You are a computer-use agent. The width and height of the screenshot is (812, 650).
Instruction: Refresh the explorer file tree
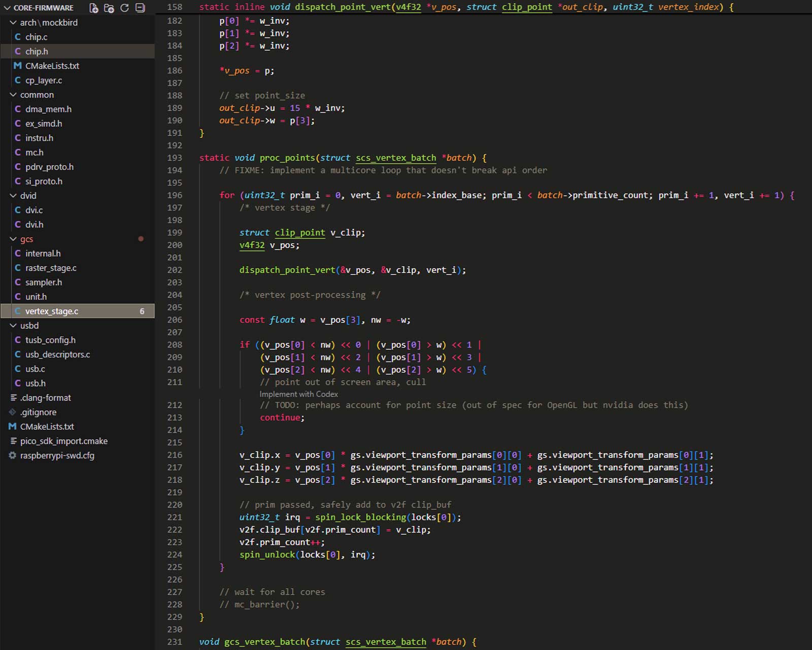124,8
